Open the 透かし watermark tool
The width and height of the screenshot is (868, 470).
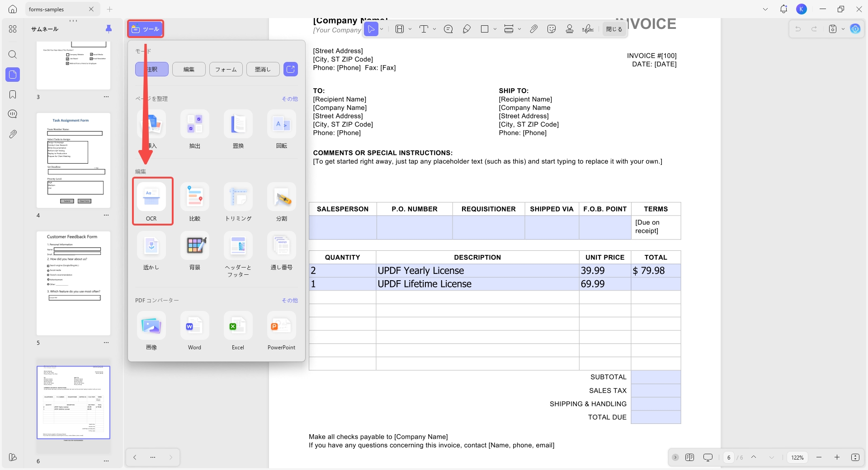point(151,251)
